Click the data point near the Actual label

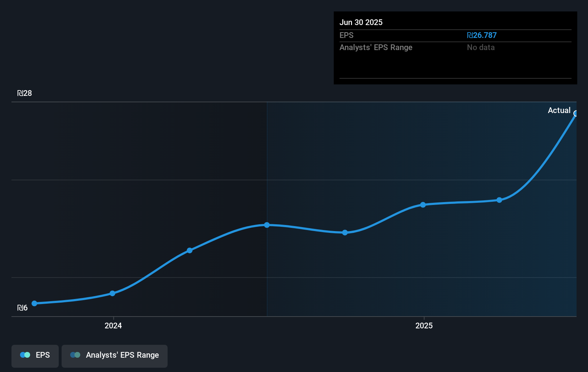(x=576, y=114)
